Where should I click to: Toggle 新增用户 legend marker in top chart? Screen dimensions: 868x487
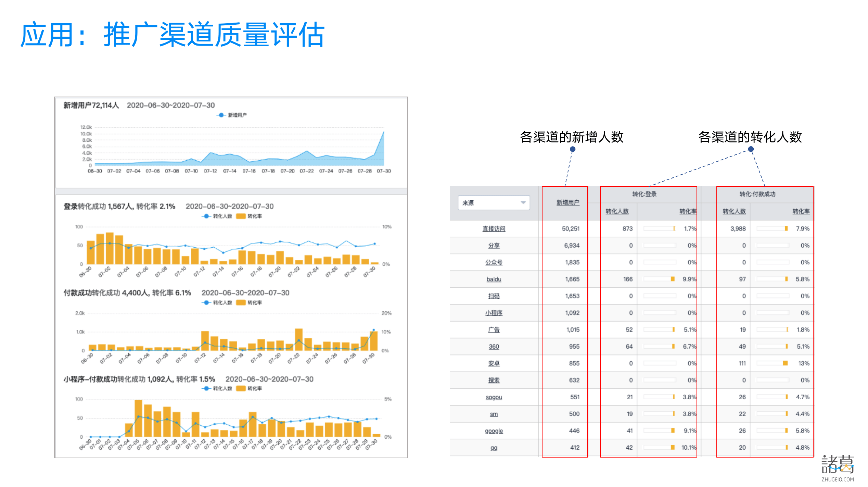[x=221, y=115]
